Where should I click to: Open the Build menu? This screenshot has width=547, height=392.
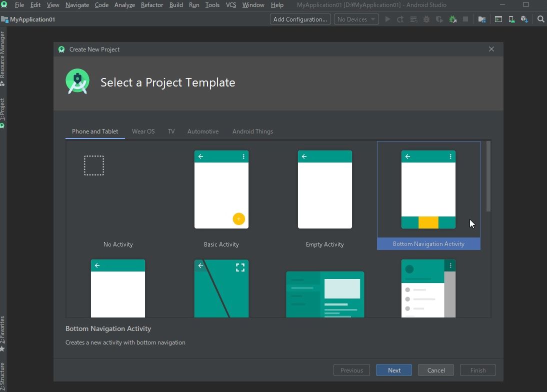point(176,5)
